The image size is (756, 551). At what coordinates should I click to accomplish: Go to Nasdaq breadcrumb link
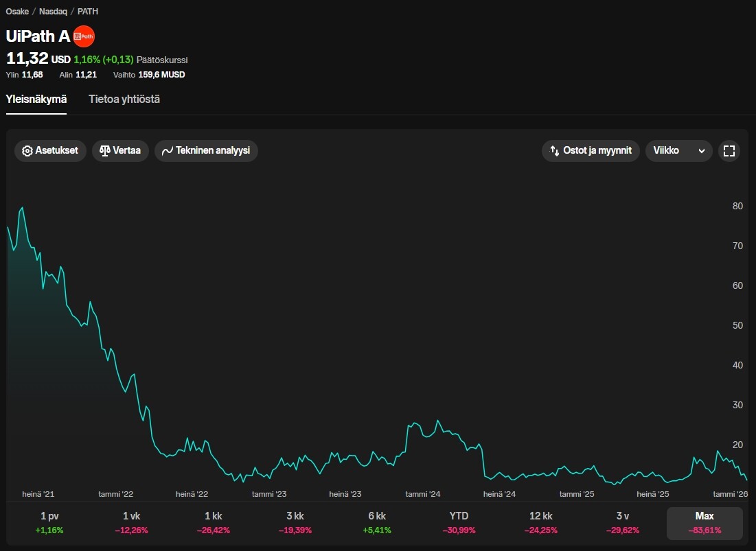tap(52, 12)
